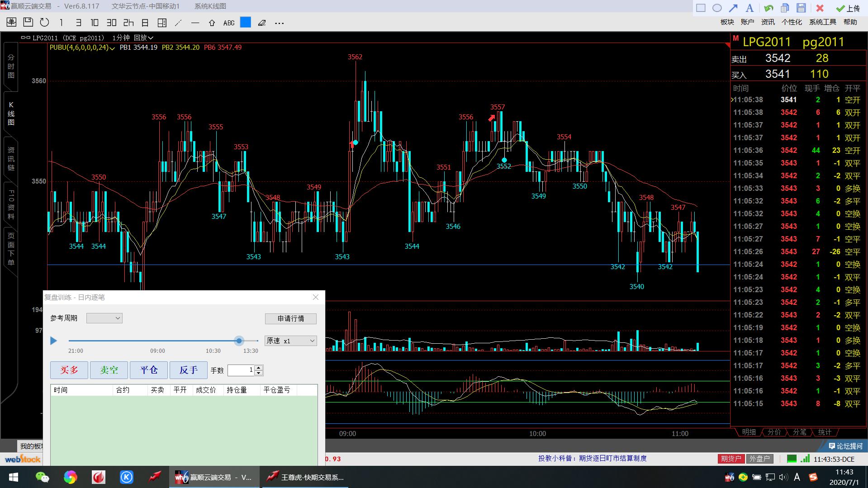Switch to the 统计 tab
Screen dimensions: 868x488
click(825, 432)
